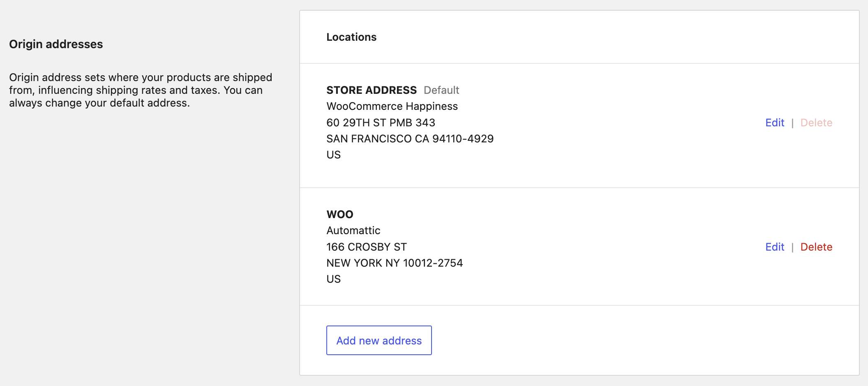Delete the WOO origin address
This screenshot has height=386, width=868.
(816, 247)
